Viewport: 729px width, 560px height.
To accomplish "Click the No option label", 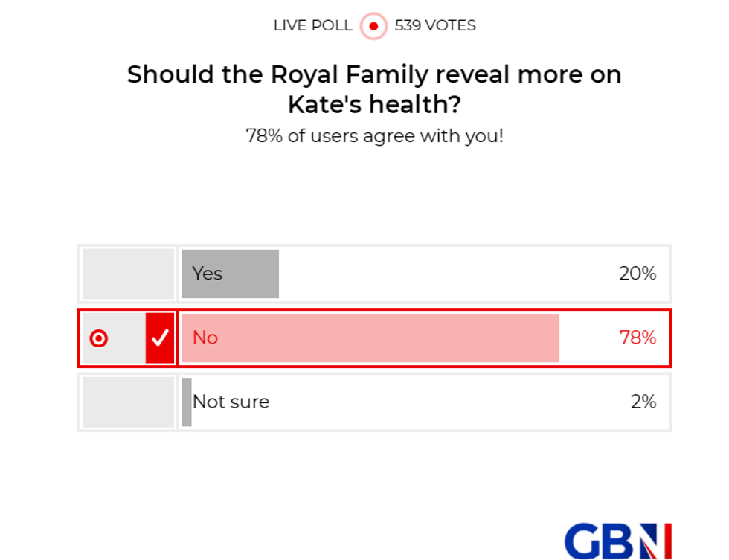I will tap(205, 338).
